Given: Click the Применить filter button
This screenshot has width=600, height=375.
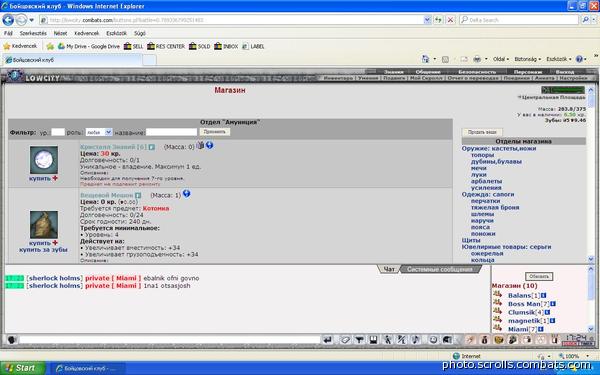Looking at the screenshot, I should click(x=215, y=132).
